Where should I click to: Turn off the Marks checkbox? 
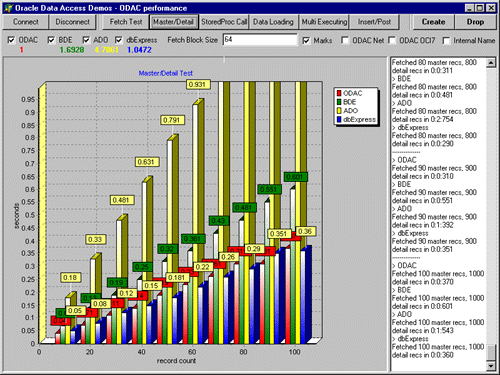click(306, 40)
